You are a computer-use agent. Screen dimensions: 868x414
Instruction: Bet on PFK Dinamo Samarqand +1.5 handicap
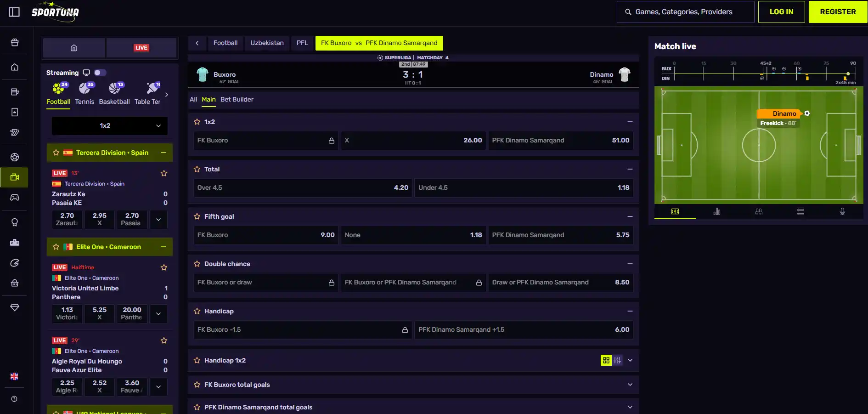tap(524, 330)
